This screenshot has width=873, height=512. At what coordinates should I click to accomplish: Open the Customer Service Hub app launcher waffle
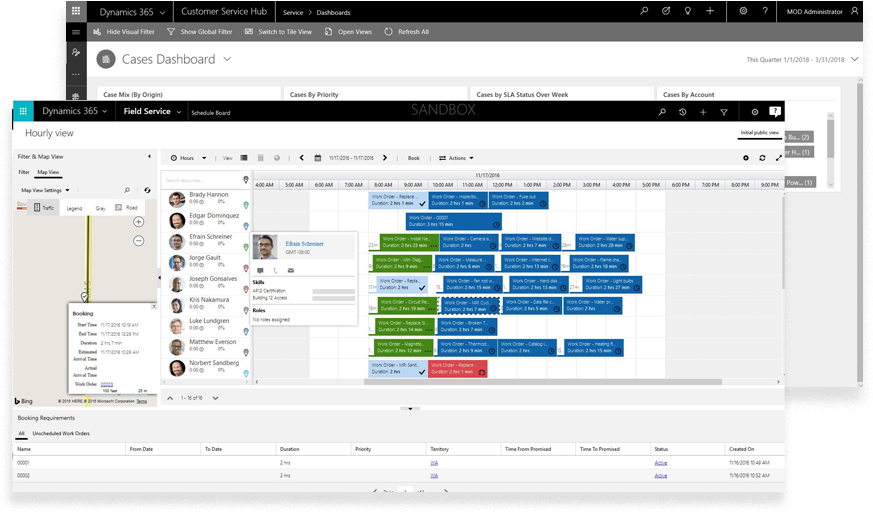point(76,11)
